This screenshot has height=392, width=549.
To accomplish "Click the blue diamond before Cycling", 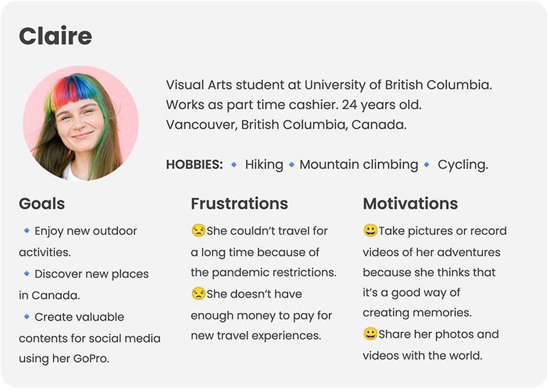I will (x=426, y=164).
